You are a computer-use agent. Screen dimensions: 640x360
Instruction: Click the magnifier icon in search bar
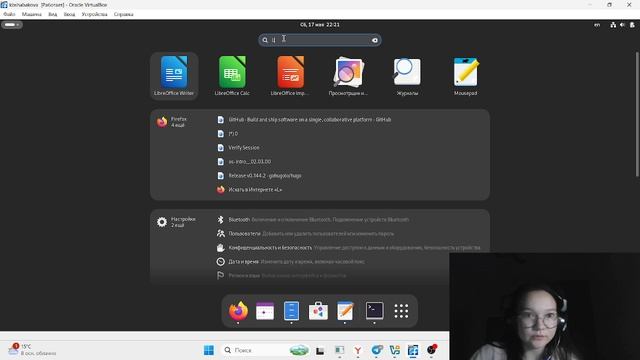tap(265, 40)
